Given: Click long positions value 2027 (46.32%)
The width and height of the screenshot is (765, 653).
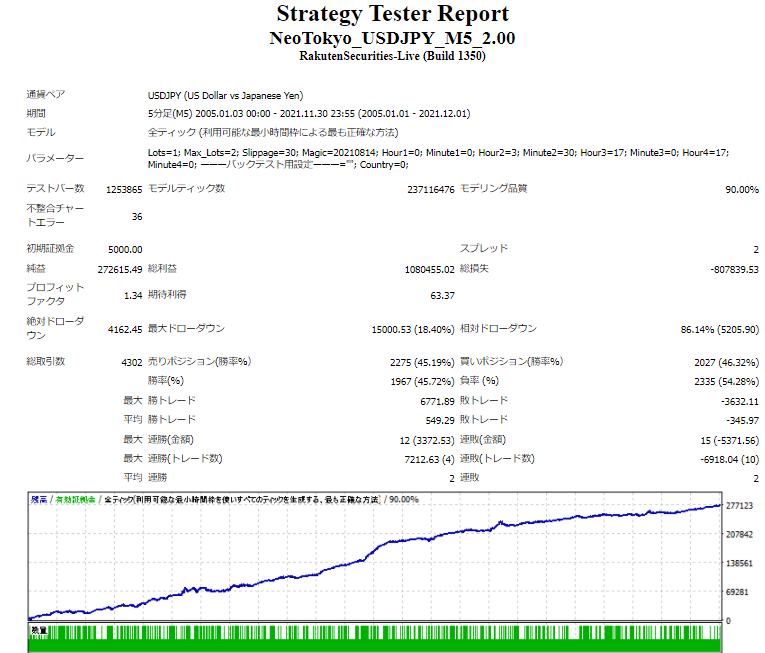Looking at the screenshot, I should pyautogui.click(x=726, y=363).
